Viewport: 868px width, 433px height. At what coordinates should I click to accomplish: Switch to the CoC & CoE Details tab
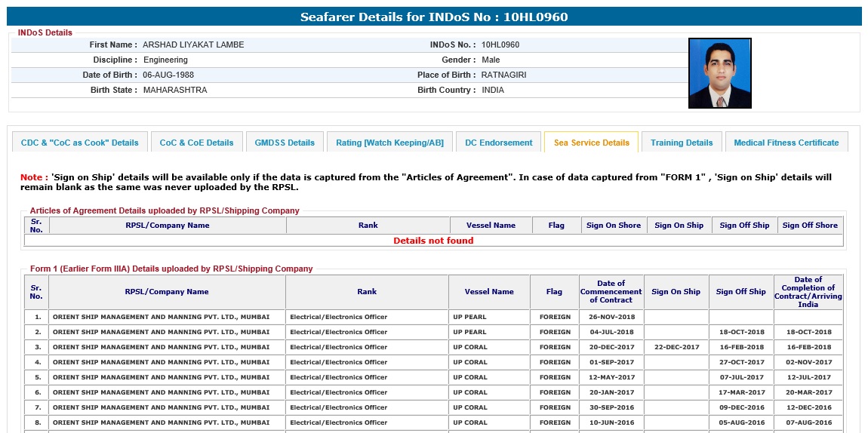click(x=197, y=143)
